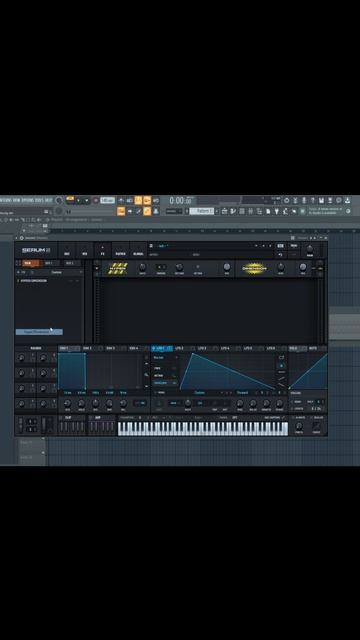Click the Hyper UNISON value box
This screenshot has width=360, height=640.
[161, 267]
